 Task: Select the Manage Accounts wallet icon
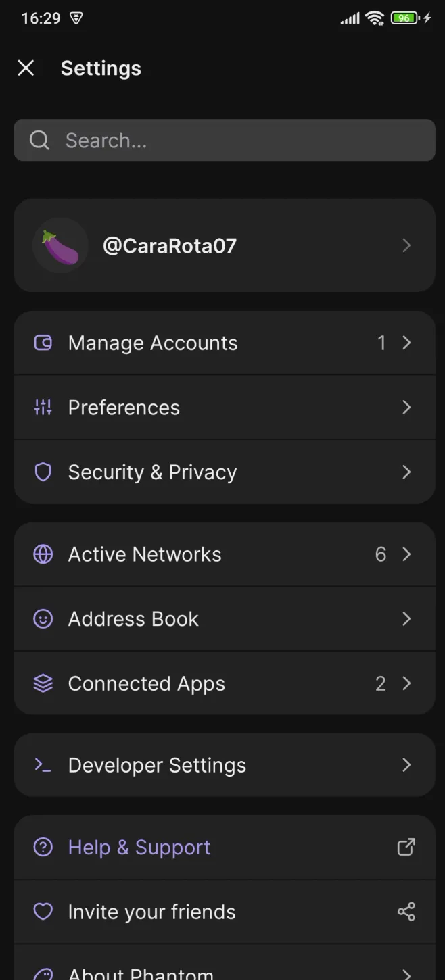coord(43,343)
